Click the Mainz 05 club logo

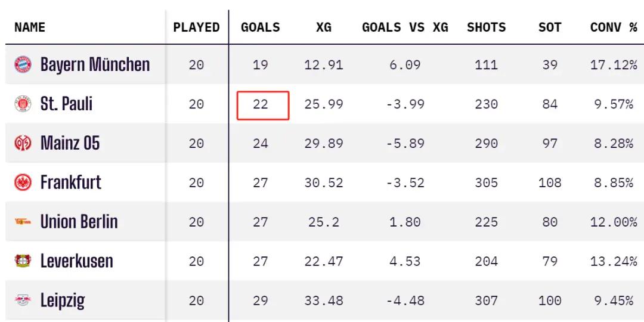click(23, 143)
